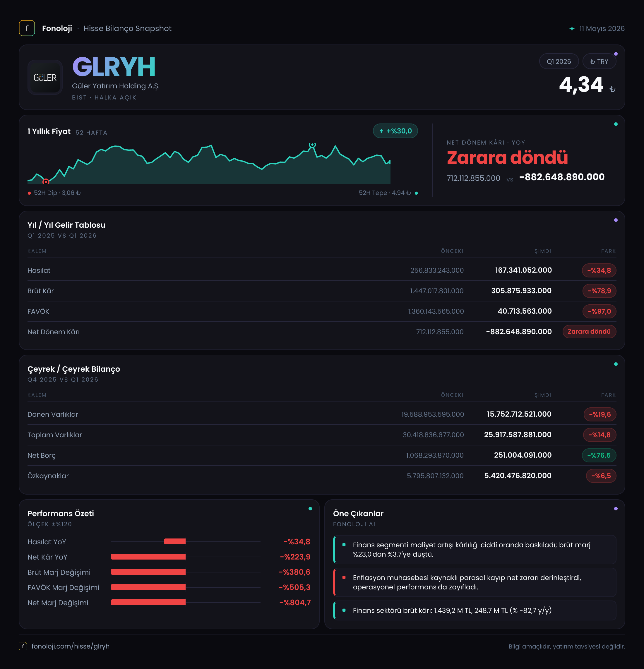644x669 pixels.
Task: Click the Toplam Varlıklar value 25.917.587.881.000
Action: coord(518,435)
